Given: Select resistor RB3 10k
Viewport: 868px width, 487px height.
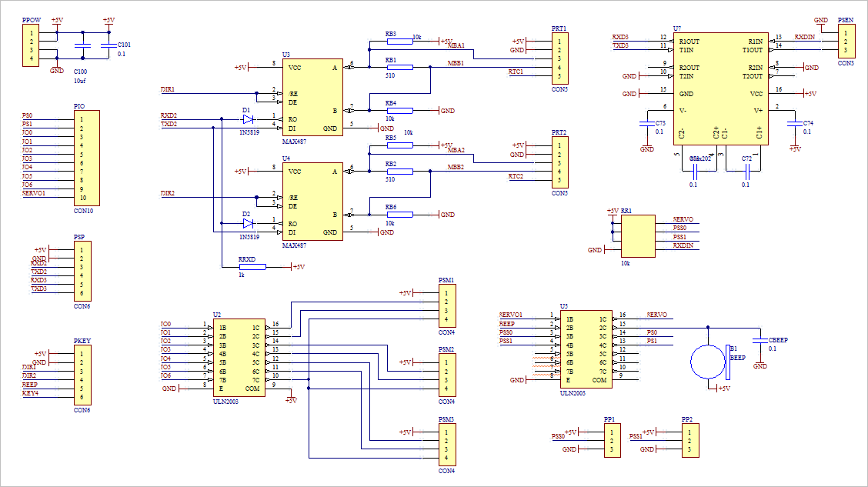Looking at the screenshot, I should tap(399, 42).
